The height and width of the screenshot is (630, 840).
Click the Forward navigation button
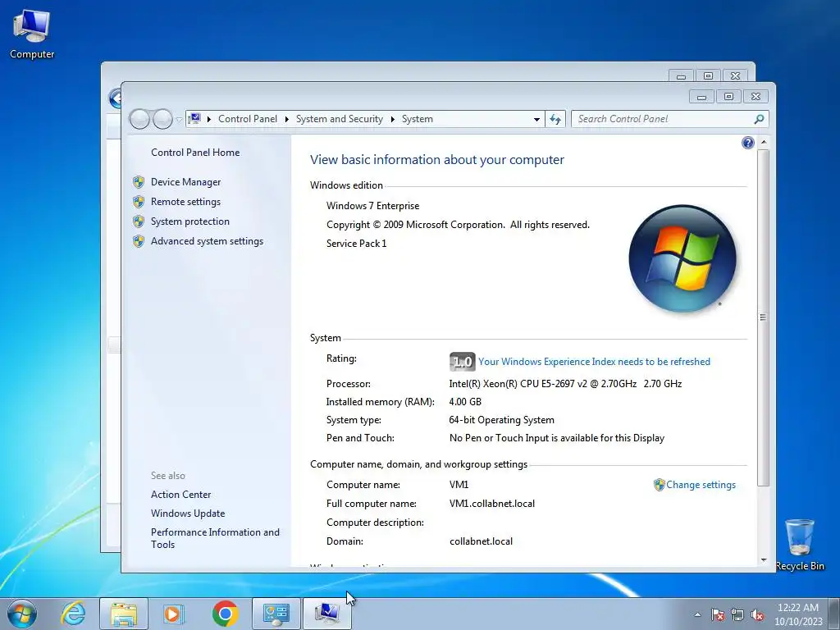click(x=162, y=119)
